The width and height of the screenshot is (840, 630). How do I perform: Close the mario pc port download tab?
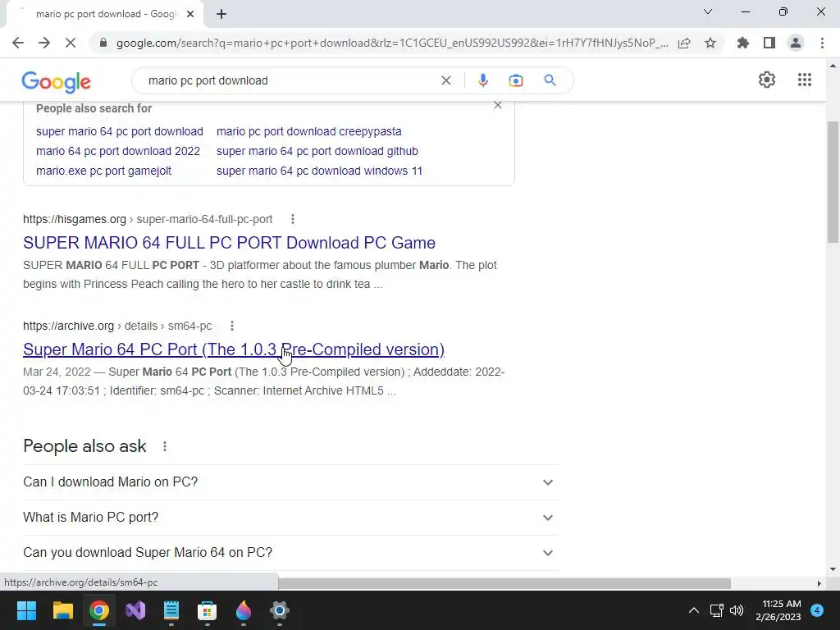pos(190,14)
